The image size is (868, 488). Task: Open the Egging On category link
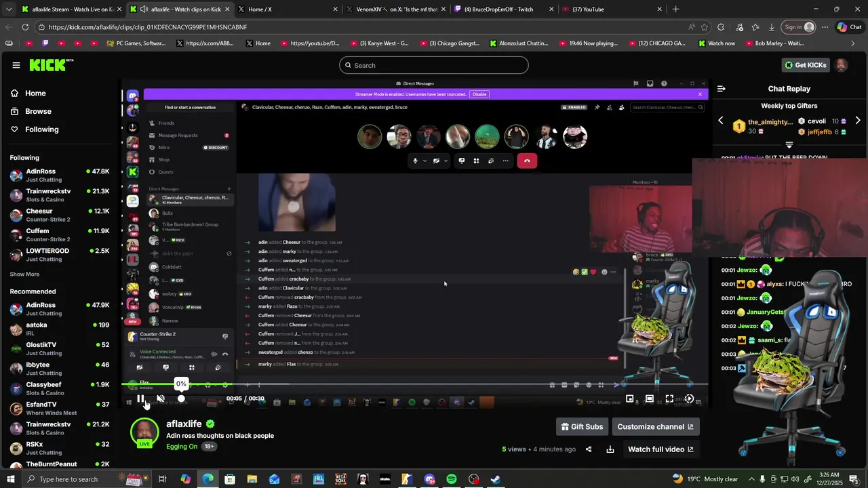coord(182,446)
